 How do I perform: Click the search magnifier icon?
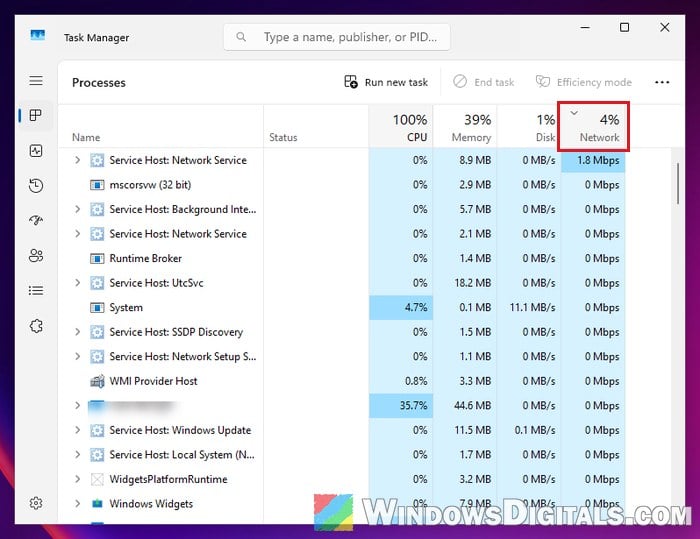click(241, 37)
